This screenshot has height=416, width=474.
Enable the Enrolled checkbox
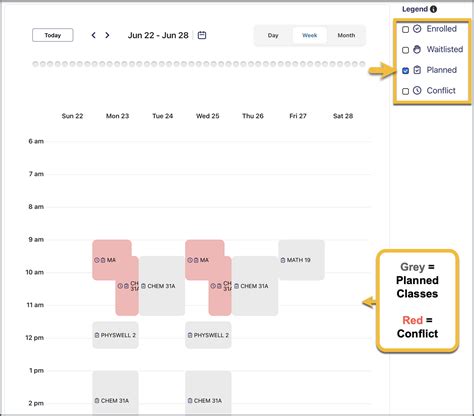(x=405, y=29)
